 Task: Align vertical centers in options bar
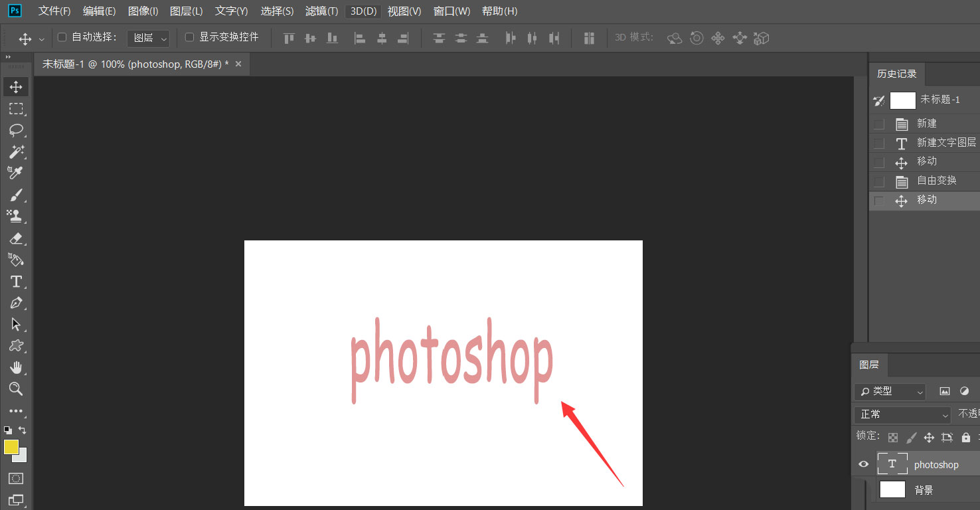[310, 38]
